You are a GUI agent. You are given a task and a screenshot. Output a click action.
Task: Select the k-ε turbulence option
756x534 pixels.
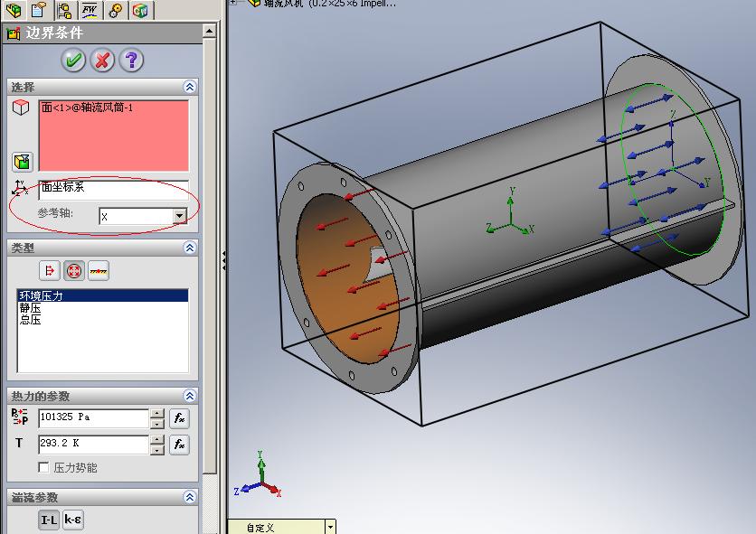point(73,520)
